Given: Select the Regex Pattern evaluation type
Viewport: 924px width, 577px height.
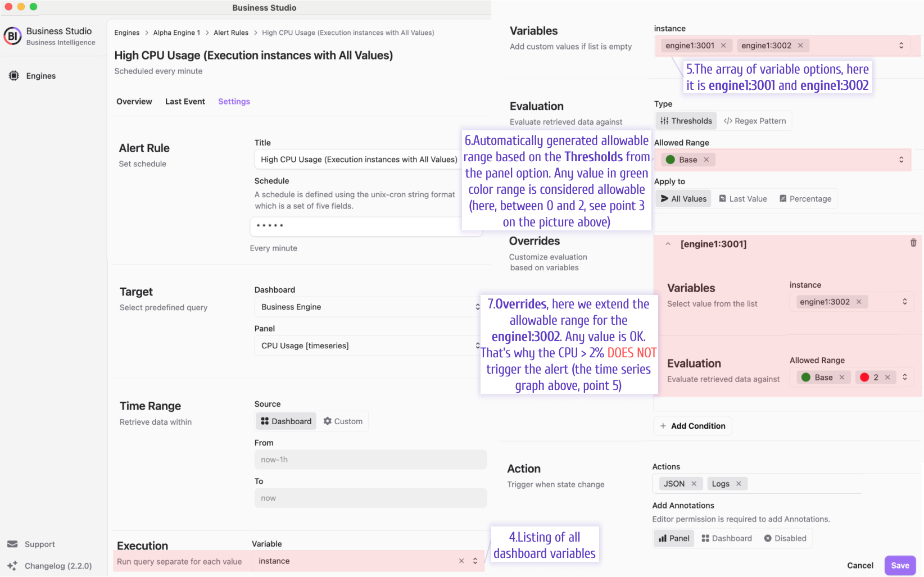Looking at the screenshot, I should tap(754, 121).
